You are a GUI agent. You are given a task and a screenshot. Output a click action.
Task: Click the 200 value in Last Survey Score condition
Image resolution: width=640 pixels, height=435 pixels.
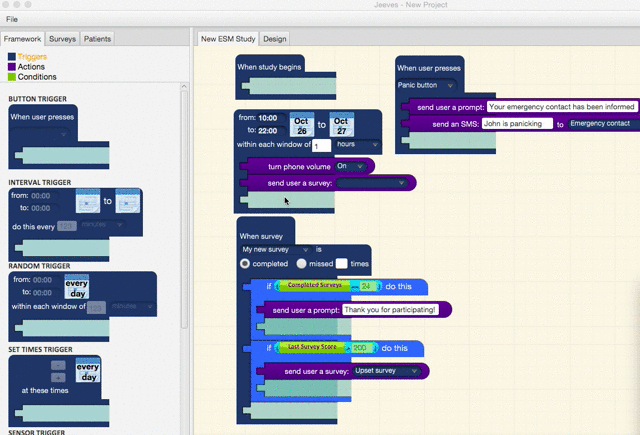click(x=360, y=348)
